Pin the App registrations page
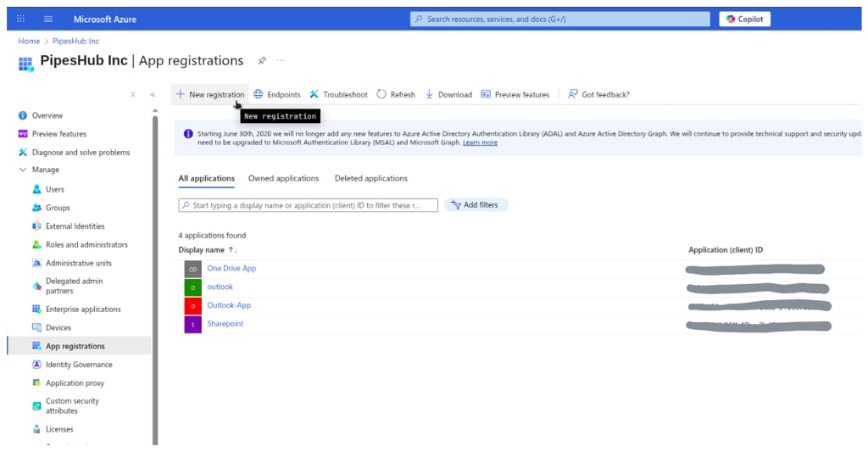868x452 pixels. coord(262,60)
